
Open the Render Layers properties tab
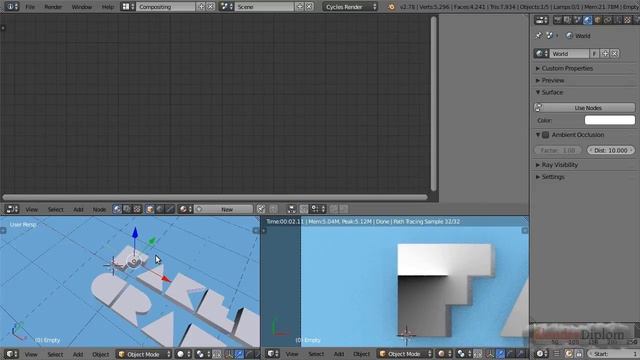[x=568, y=20]
